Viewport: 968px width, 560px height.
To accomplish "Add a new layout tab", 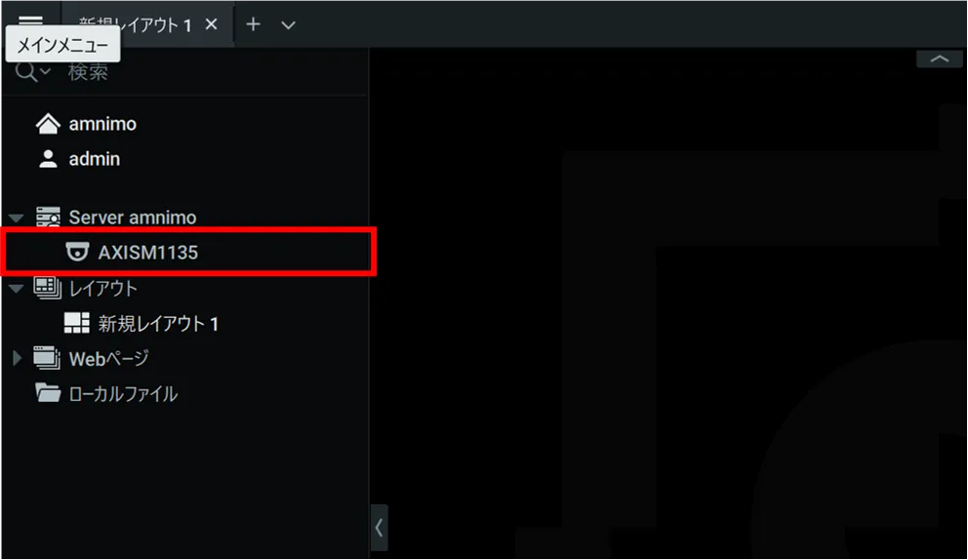I will pos(253,24).
